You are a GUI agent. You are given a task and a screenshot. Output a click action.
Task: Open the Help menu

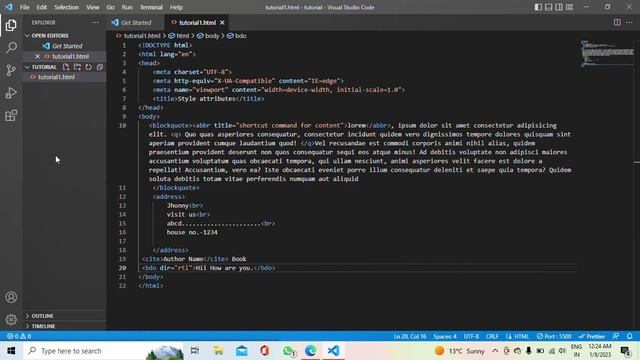pyautogui.click(x=176, y=7)
